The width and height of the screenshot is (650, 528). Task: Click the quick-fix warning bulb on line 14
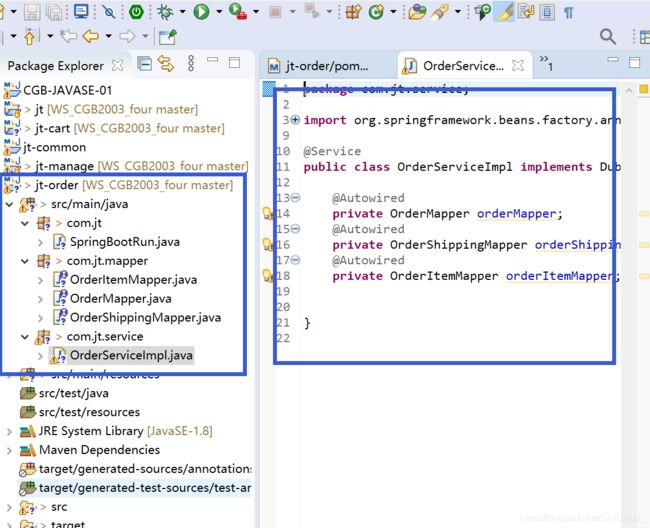pyautogui.click(x=268, y=213)
